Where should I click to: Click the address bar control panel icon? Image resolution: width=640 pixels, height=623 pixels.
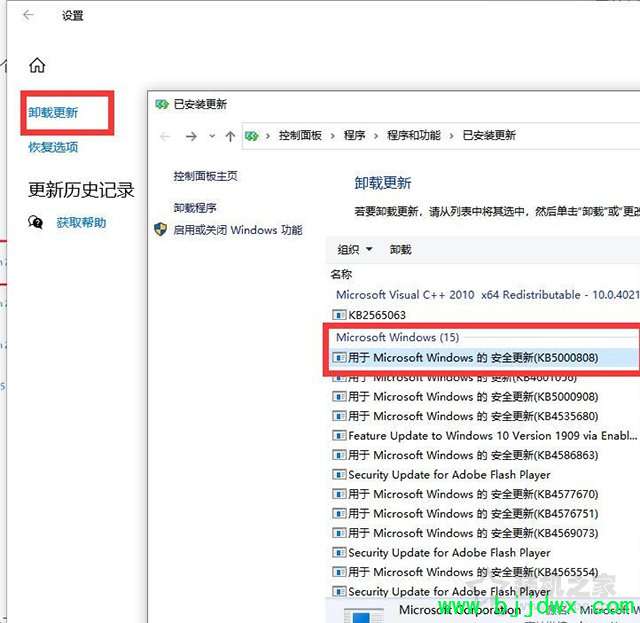[251, 136]
